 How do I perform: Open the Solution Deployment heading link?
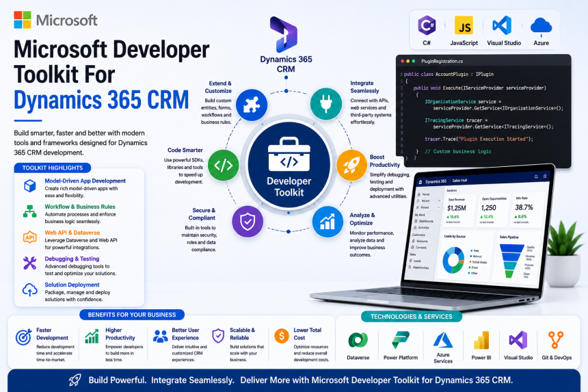click(72, 285)
